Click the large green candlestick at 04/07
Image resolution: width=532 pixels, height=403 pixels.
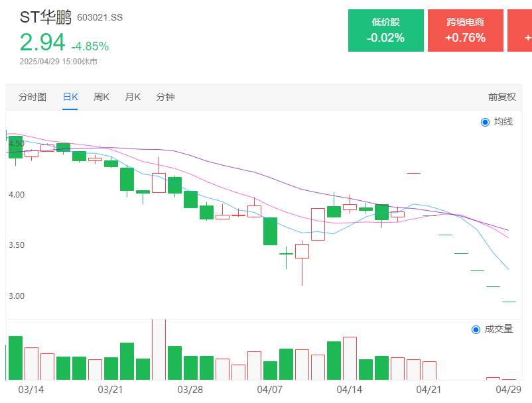270,231
